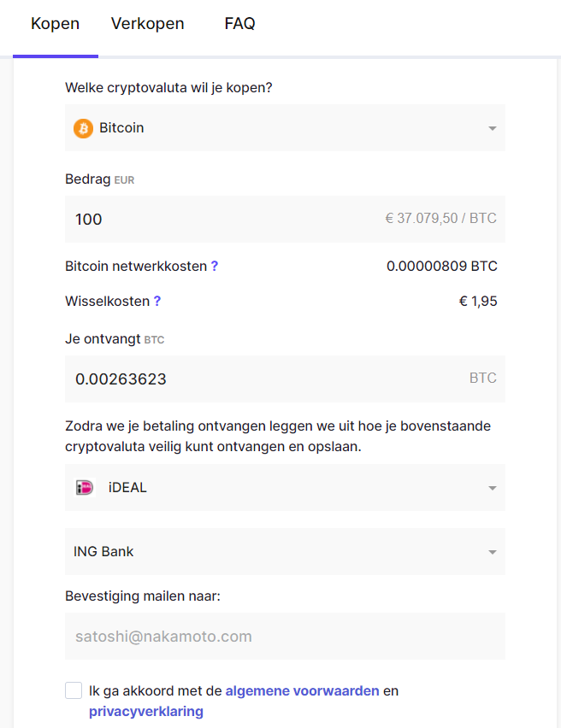Click the chevron on the bank selector
This screenshot has width=561, height=728.
[x=492, y=551]
